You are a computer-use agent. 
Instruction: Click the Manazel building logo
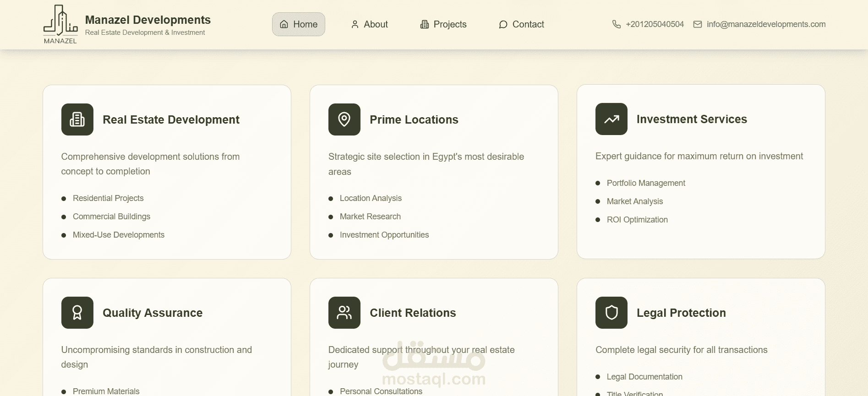click(60, 24)
